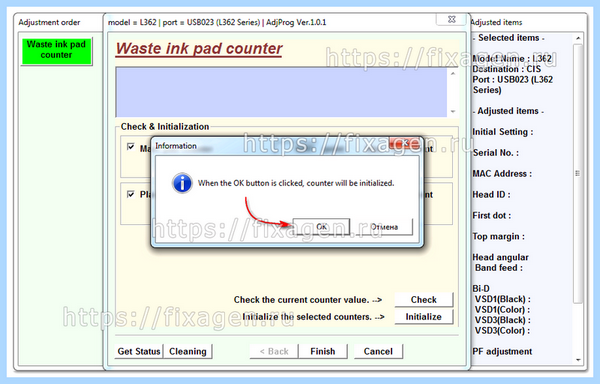Click 'VSD3(Color) :' in Adjusted items
The width and height of the screenshot is (600, 384).
pyautogui.click(x=502, y=330)
